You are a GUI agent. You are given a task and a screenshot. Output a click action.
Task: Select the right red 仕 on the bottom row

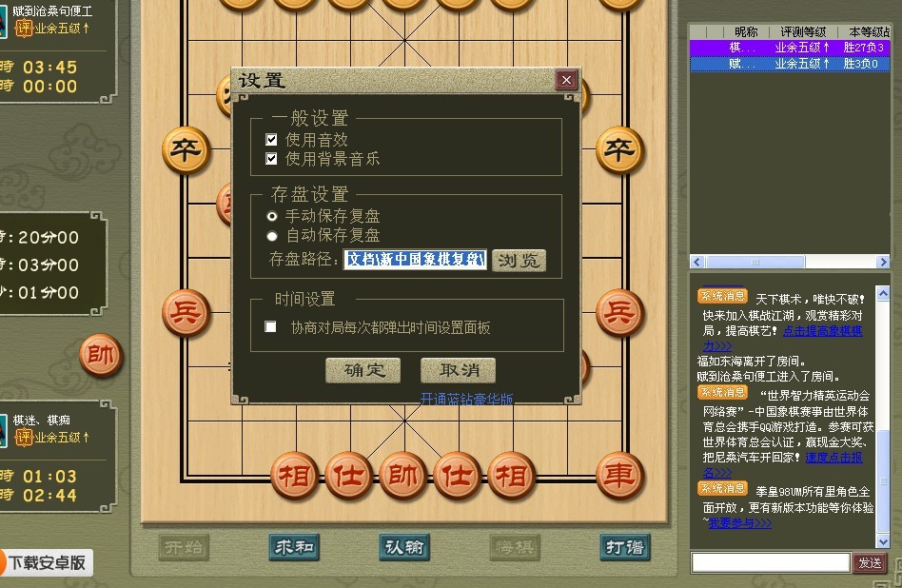(457, 476)
